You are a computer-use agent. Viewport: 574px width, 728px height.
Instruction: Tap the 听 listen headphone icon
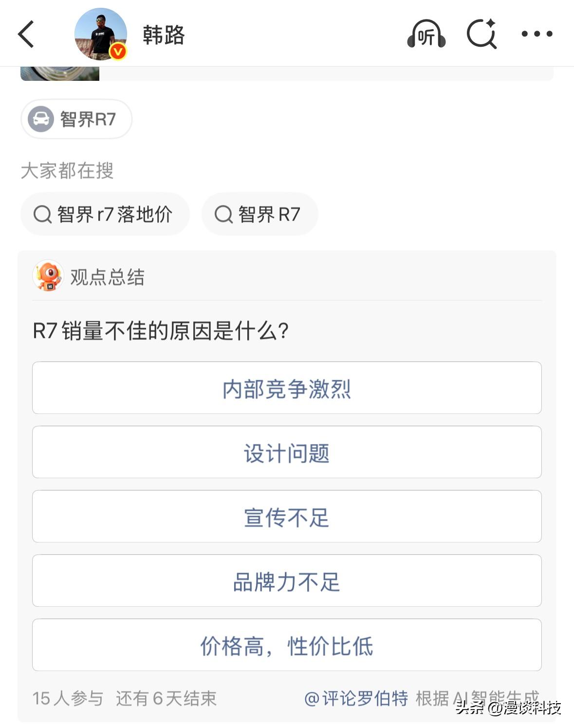pyautogui.click(x=426, y=34)
